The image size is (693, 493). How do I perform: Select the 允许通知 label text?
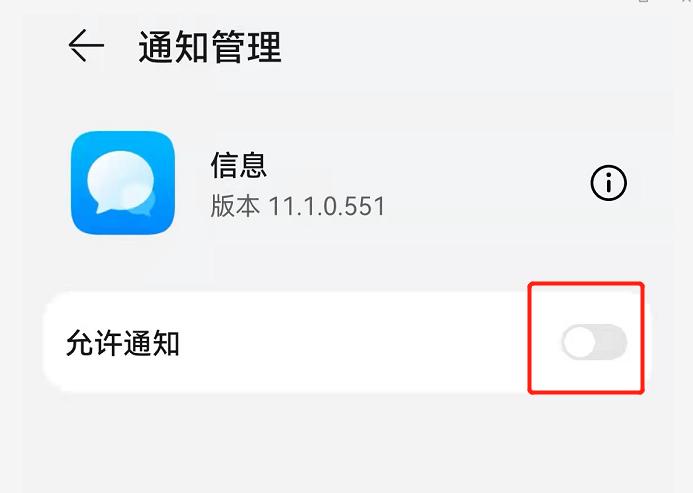(x=123, y=343)
